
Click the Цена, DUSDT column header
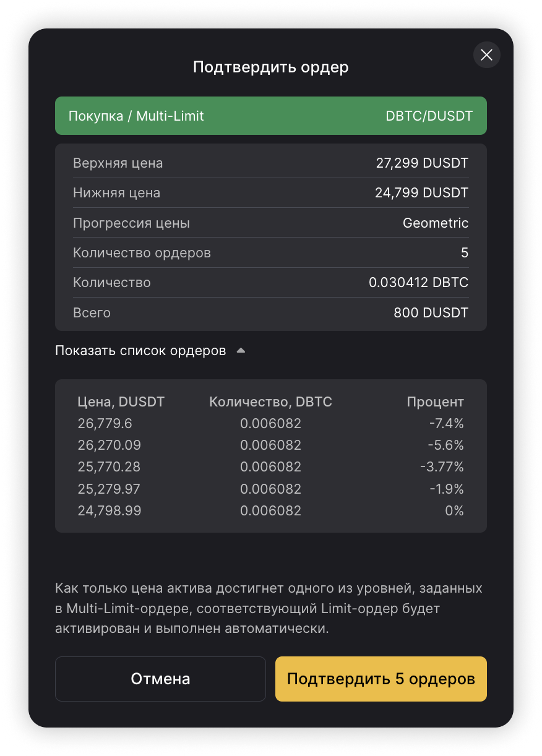coord(121,402)
